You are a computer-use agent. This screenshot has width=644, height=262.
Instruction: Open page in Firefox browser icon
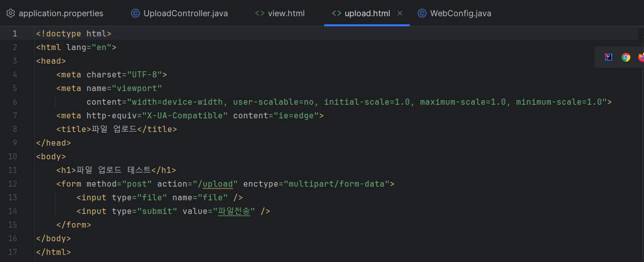click(641, 57)
